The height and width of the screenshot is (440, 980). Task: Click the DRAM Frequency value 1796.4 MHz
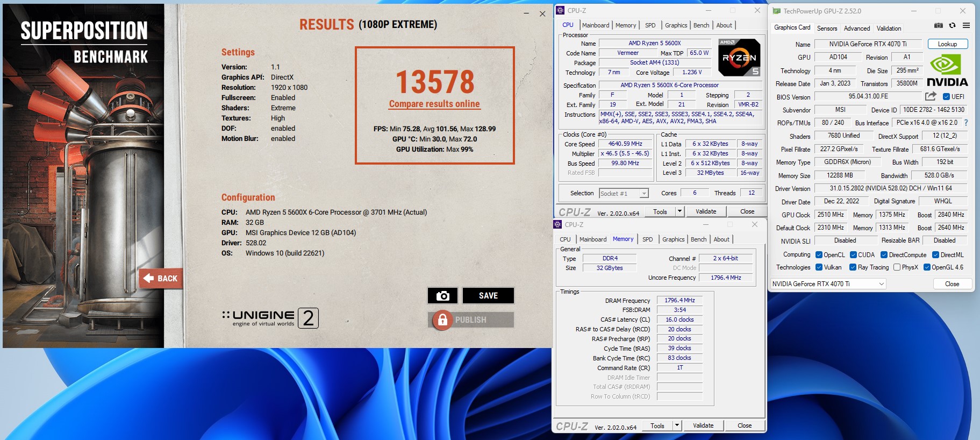coord(679,300)
